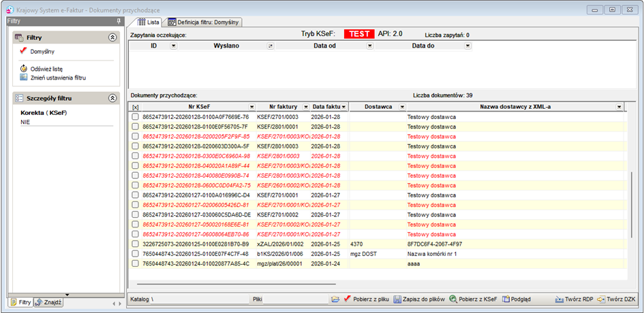This screenshot has height=313, width=644.
Task: Click the Twórz DZK icon
Action: pyautogui.click(x=600, y=299)
